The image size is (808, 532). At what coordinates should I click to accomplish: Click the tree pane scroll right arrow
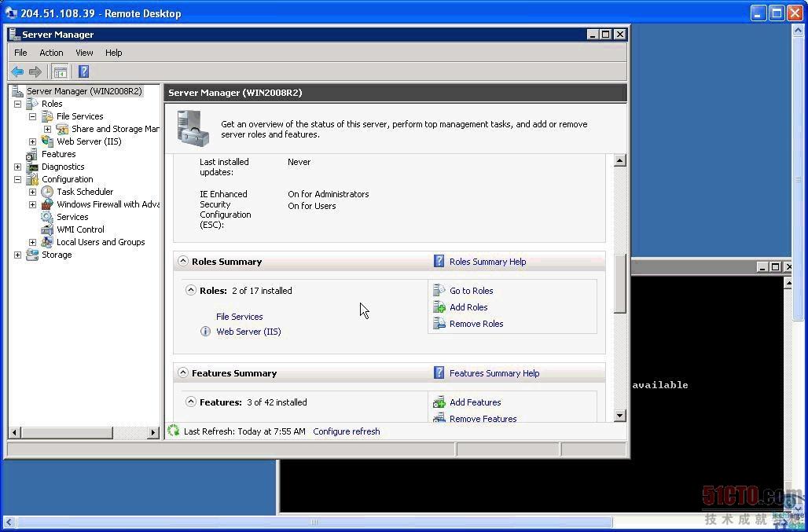click(x=152, y=433)
